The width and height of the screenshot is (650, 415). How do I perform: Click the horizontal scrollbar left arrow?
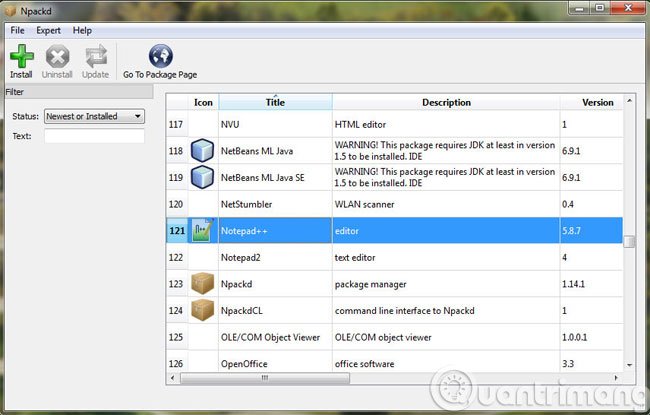(173, 378)
